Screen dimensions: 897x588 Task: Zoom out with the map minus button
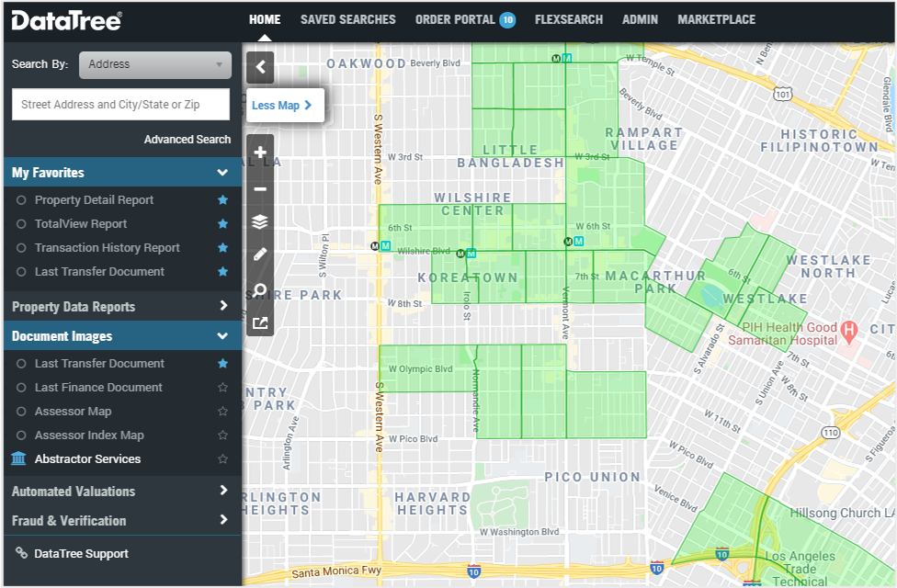click(x=260, y=189)
